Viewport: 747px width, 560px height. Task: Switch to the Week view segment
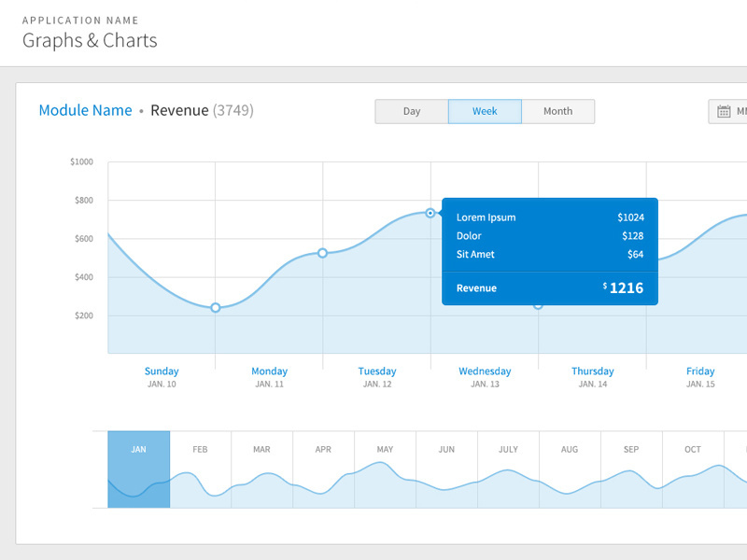pyautogui.click(x=485, y=111)
